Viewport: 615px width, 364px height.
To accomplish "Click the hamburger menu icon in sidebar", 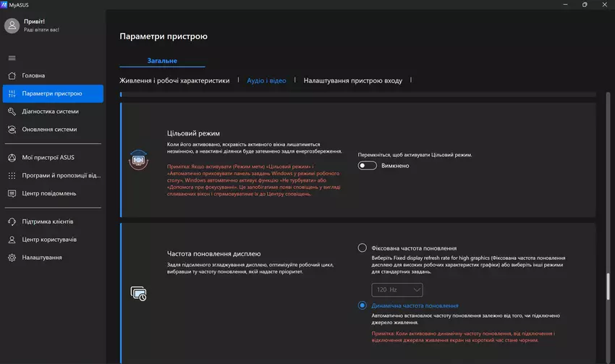I will tap(12, 58).
